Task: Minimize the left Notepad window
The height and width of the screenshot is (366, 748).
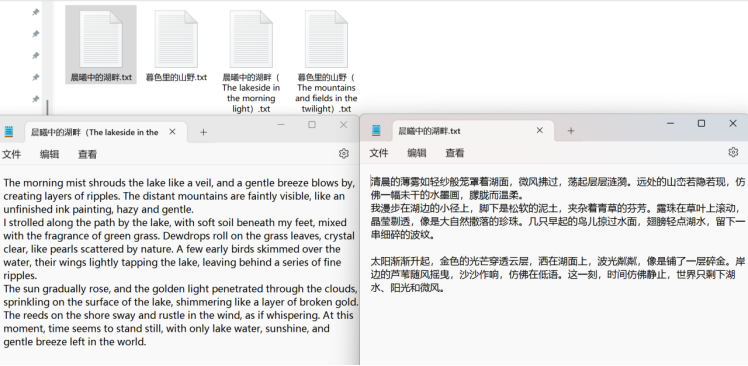Action: (281, 125)
